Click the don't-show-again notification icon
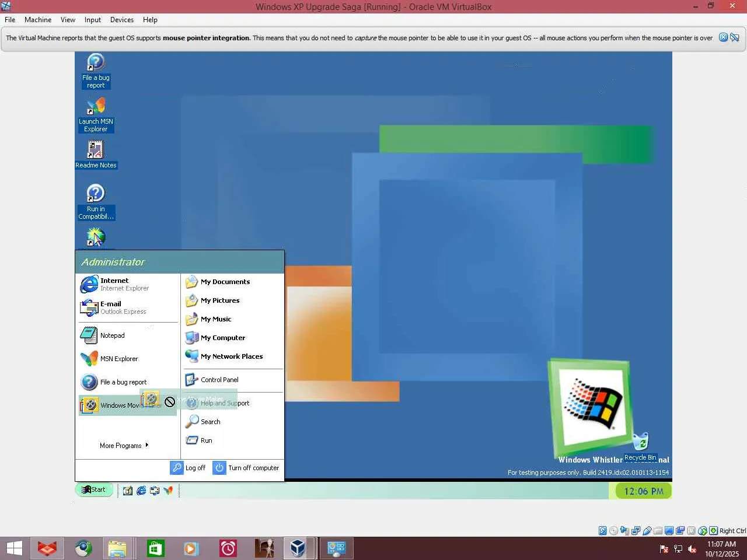747x560 pixels. pyautogui.click(x=735, y=37)
